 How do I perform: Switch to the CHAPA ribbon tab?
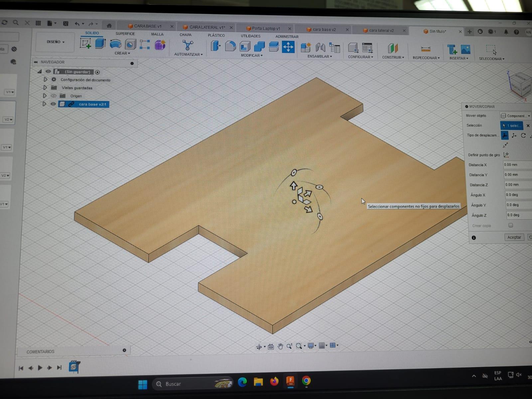point(186,35)
